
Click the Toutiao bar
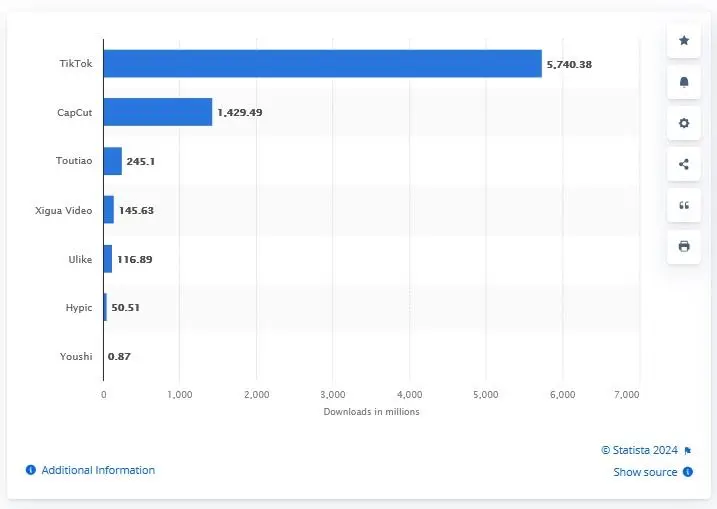pyautogui.click(x=112, y=161)
